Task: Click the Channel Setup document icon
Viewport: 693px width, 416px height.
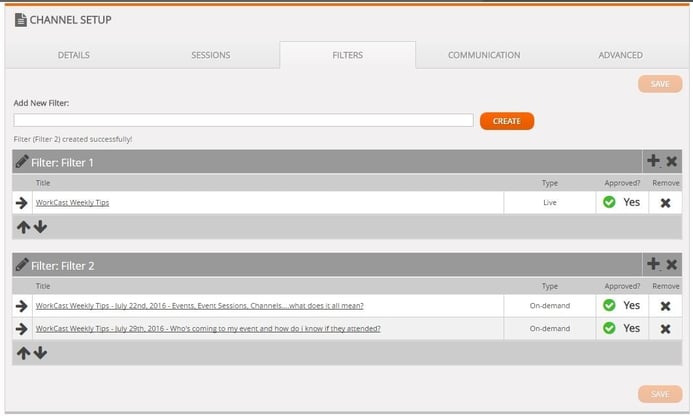Action: point(20,20)
